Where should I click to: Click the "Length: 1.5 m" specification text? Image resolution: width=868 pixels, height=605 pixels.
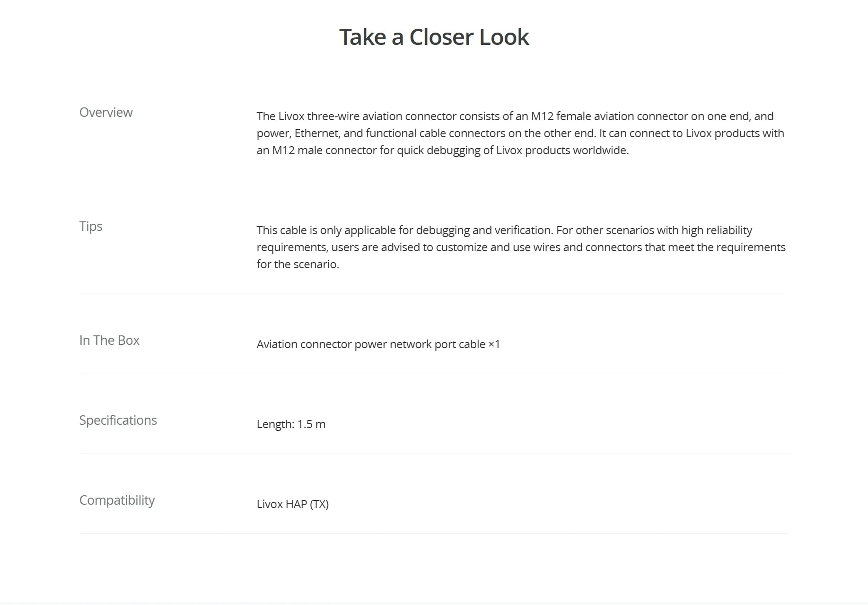point(291,424)
